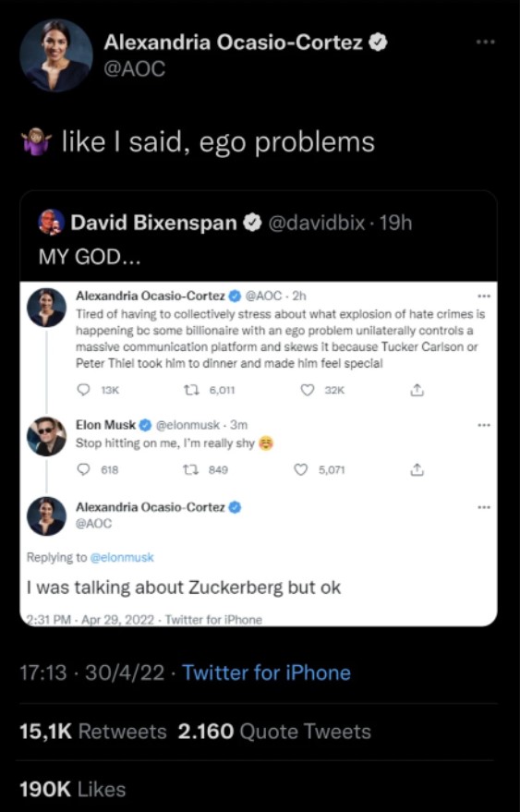Viewport: 520px width, 812px height.
Task: Click reply icon with 618 on Elon's tweet
Action: pyautogui.click(x=83, y=469)
